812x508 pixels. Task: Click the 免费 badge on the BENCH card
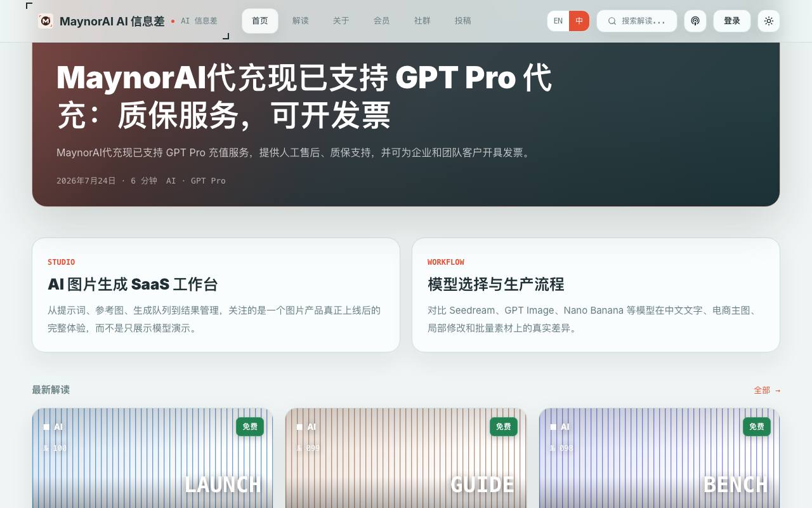tap(757, 427)
